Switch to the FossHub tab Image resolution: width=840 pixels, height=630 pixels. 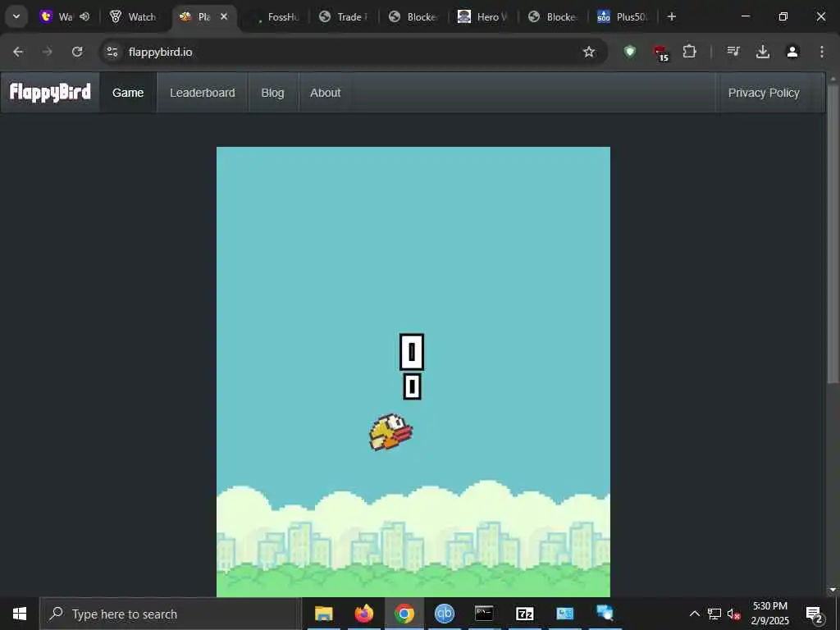276,16
